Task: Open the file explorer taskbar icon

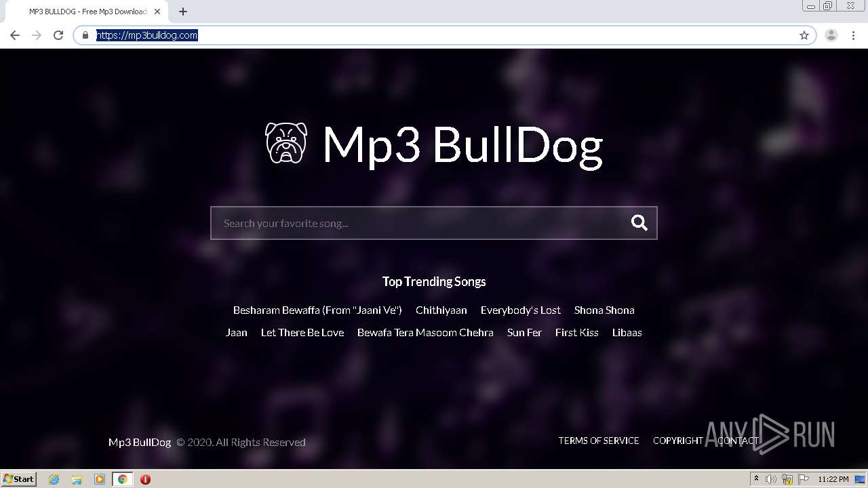Action: (77, 479)
